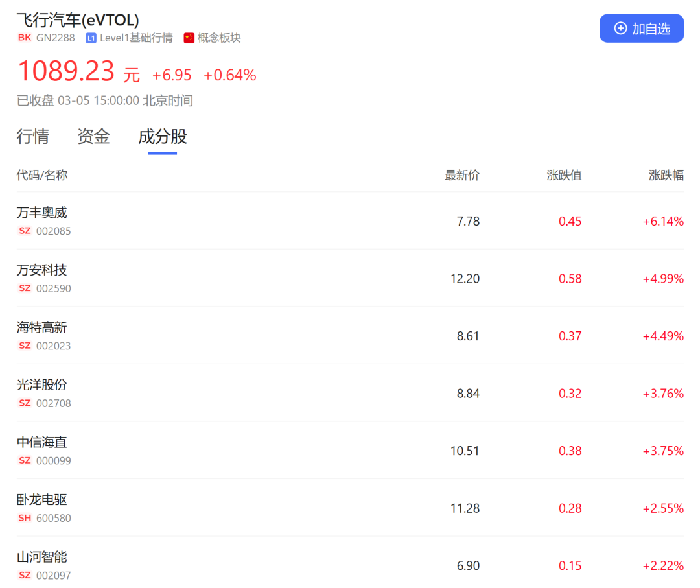The width and height of the screenshot is (700, 588).
Task: Click the 加自选 add-to-watchlist button
Action: (641, 29)
